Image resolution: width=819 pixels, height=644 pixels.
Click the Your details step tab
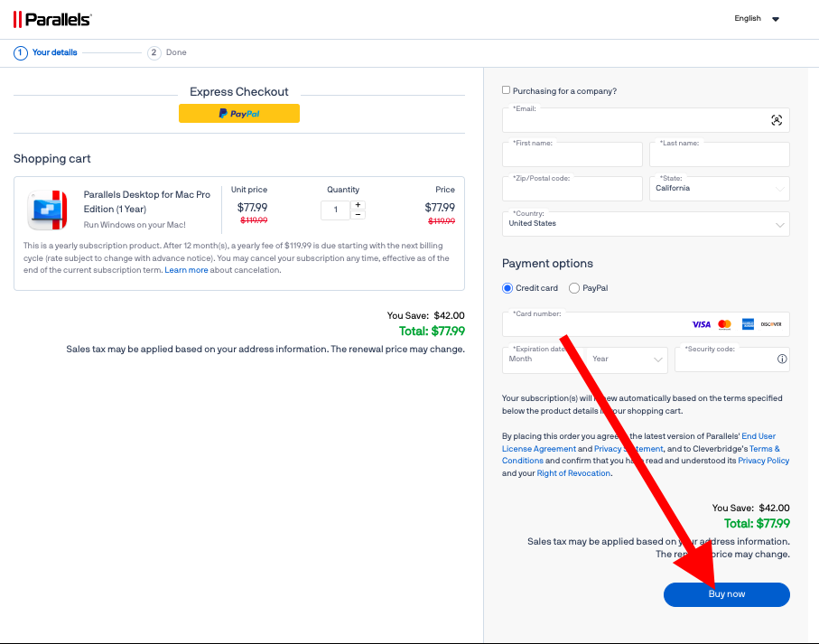pos(45,52)
